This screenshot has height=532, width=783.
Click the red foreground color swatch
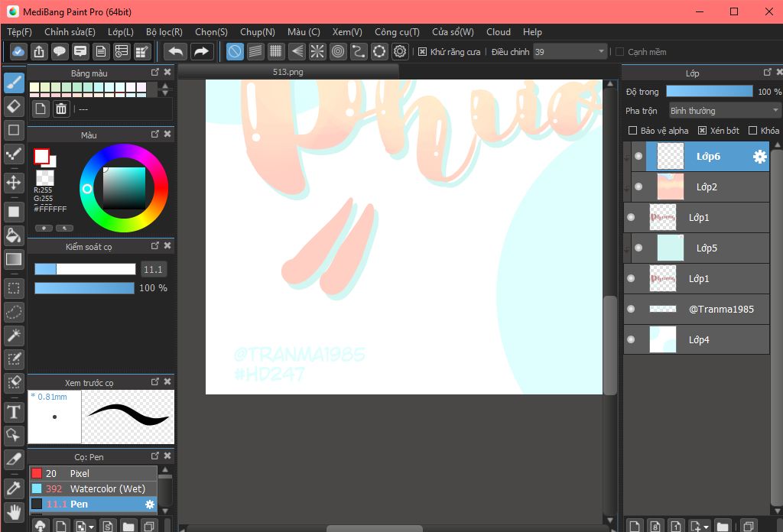coord(41,156)
